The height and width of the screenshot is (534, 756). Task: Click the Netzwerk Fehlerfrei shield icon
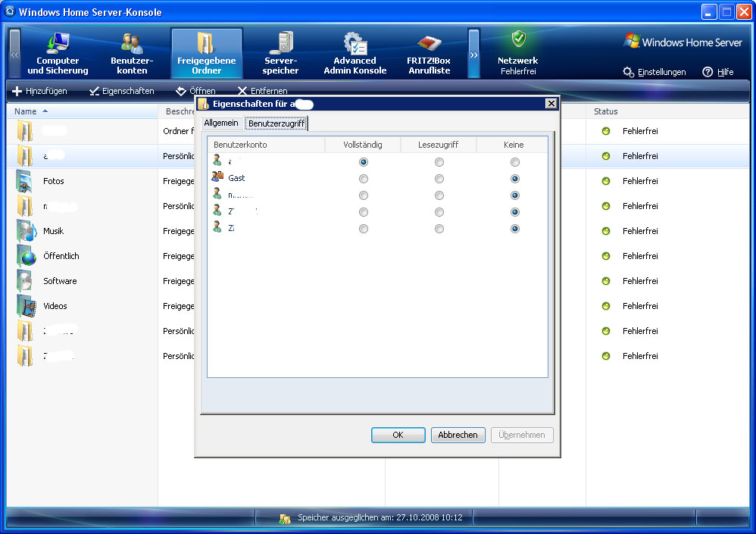(518, 39)
